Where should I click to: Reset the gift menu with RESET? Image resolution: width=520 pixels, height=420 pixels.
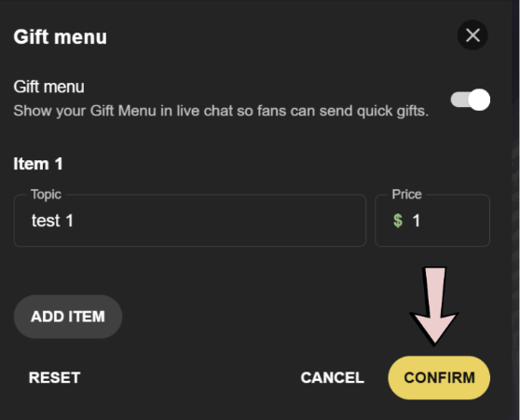coord(55,377)
